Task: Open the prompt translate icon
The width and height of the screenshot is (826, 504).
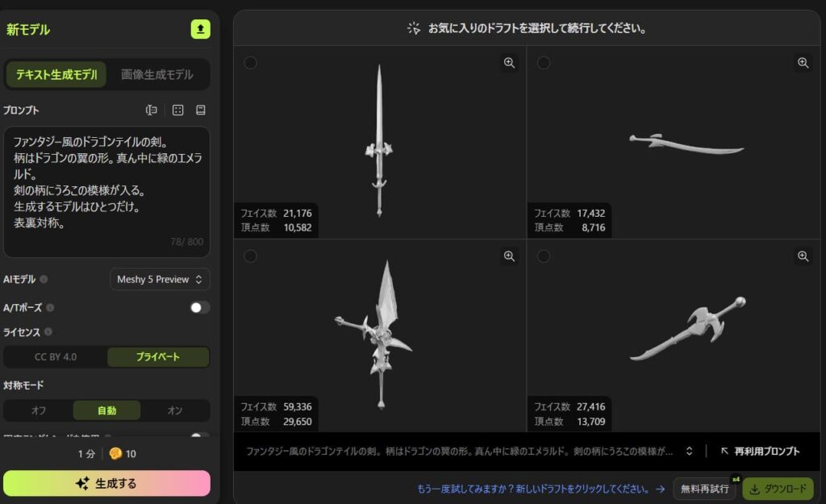Action: pyautogui.click(x=151, y=110)
